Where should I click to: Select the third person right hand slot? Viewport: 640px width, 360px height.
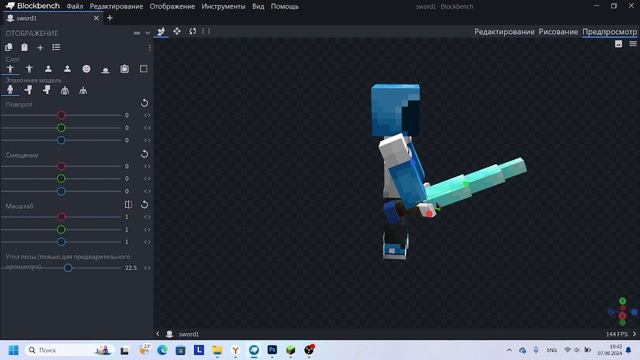click(x=10, y=69)
